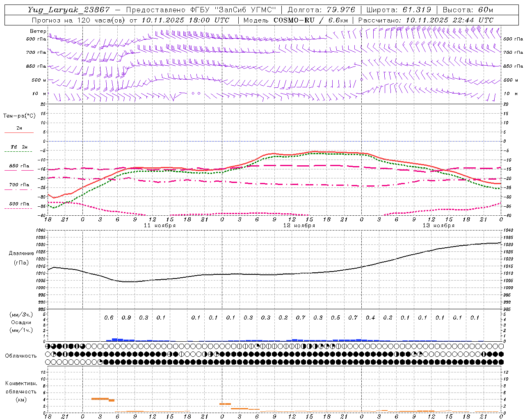This screenshot has height=420, width=525.
Task: Click the "Высота: 60м" elevation text
Action: coord(468,10)
